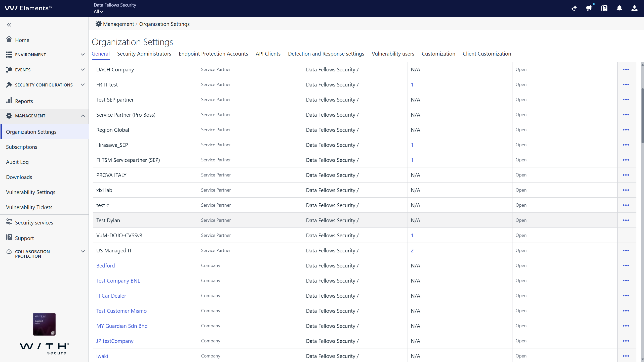Open actions menu for Test Dylan row
The image size is (644, 362).
click(x=626, y=220)
